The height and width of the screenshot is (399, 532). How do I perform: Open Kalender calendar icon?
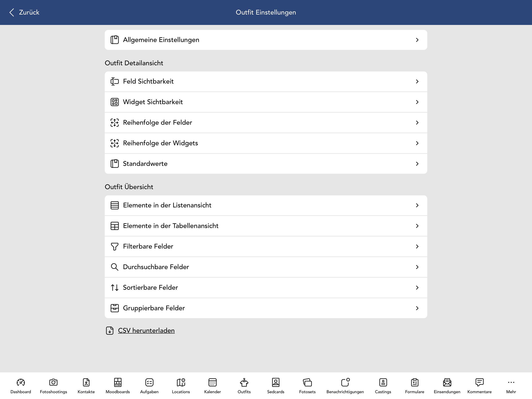click(212, 382)
